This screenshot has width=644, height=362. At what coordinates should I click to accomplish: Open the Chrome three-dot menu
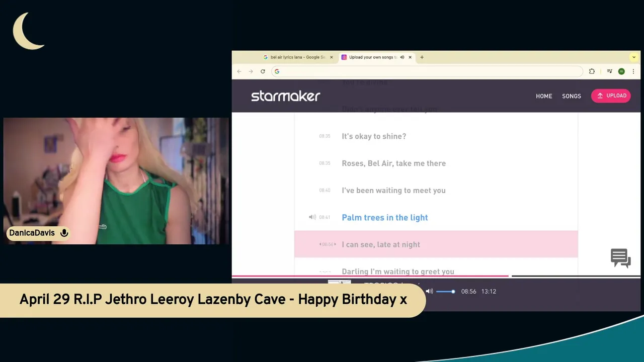(633, 71)
